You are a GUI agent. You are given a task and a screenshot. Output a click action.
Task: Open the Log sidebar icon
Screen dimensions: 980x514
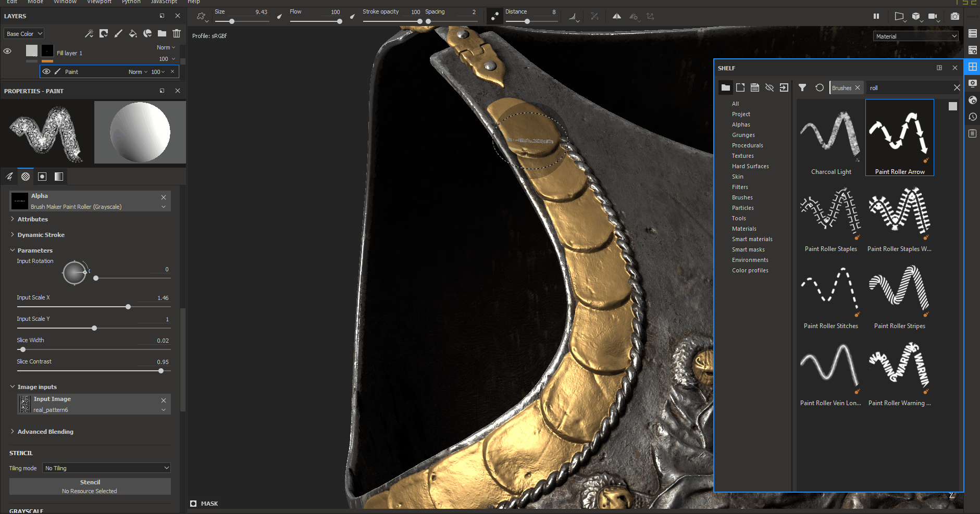click(972, 133)
